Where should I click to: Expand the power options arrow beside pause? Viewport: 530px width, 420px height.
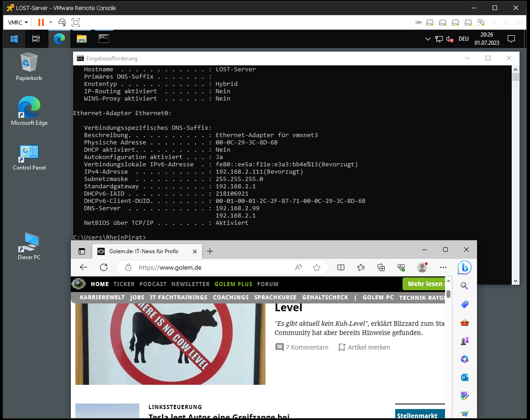[51, 23]
